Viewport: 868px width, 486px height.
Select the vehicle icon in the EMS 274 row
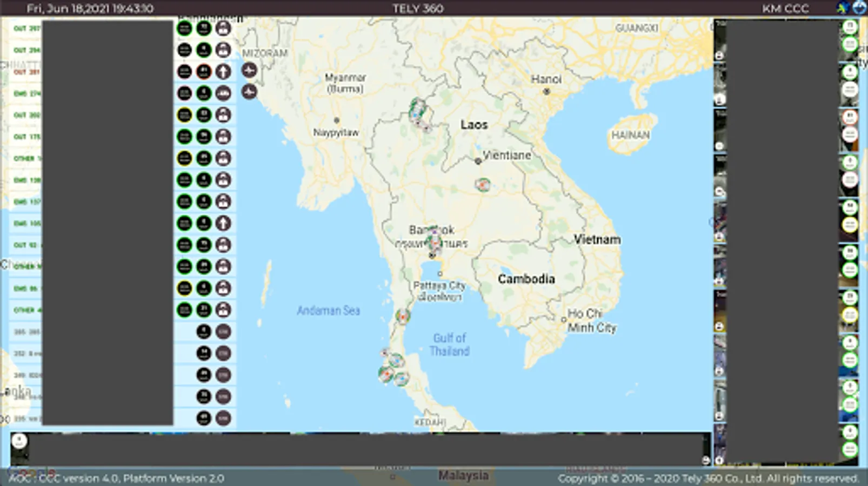tap(223, 93)
